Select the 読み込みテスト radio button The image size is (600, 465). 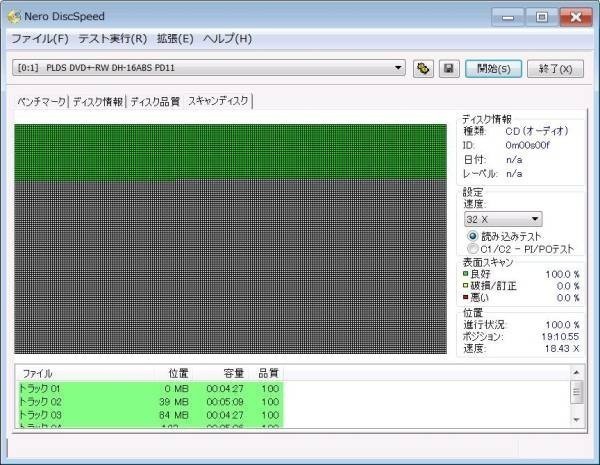click(x=473, y=236)
